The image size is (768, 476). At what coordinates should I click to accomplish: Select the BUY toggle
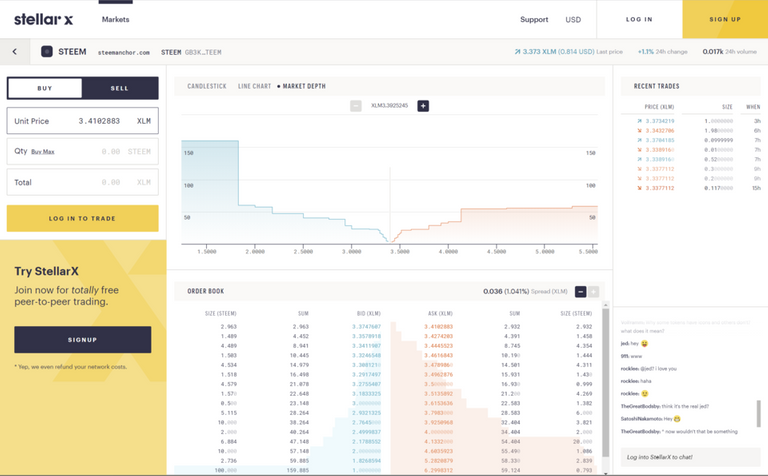coord(45,88)
